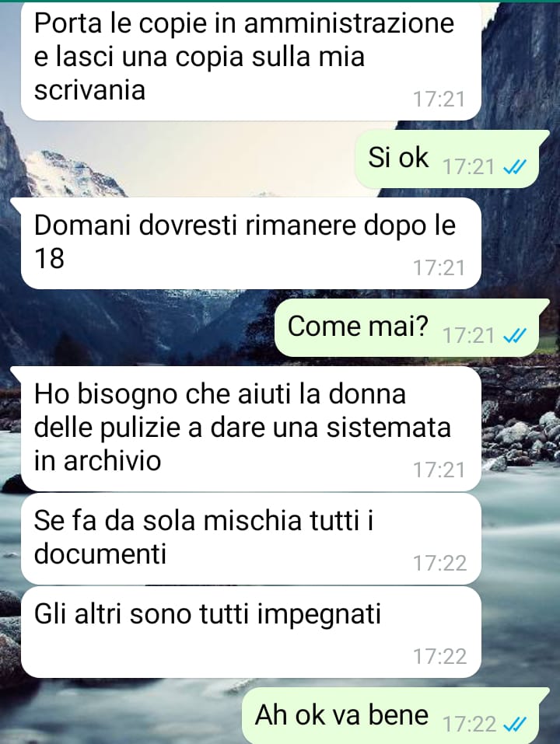Screen dimensions: 560x744
Task: Select the 'Porta le copie in amministrazione' message
Action: [251, 61]
